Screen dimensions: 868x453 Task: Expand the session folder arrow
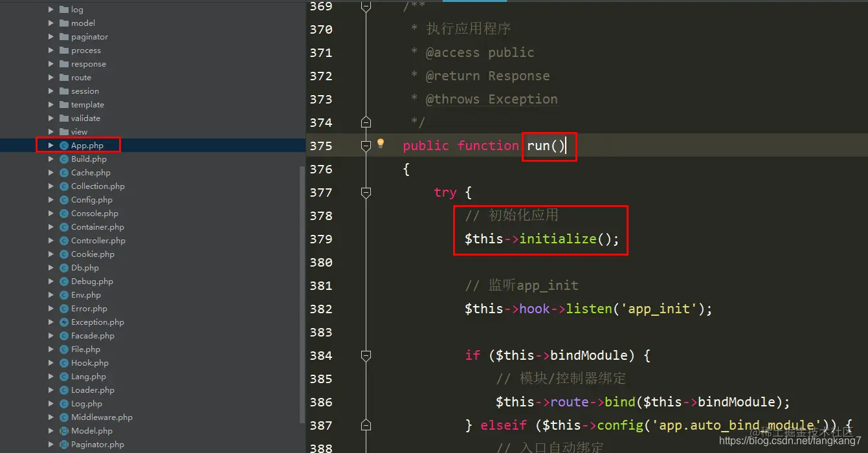tap(51, 91)
